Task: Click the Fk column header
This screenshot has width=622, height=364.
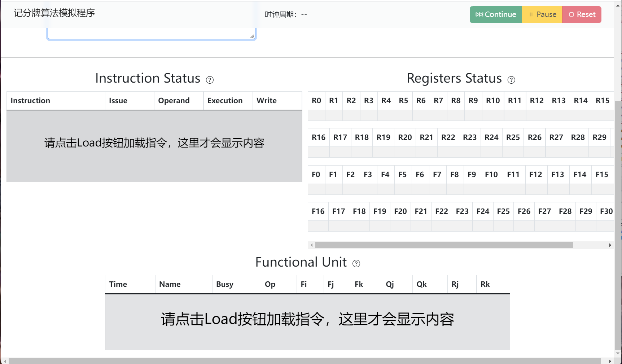Action: [366, 284]
